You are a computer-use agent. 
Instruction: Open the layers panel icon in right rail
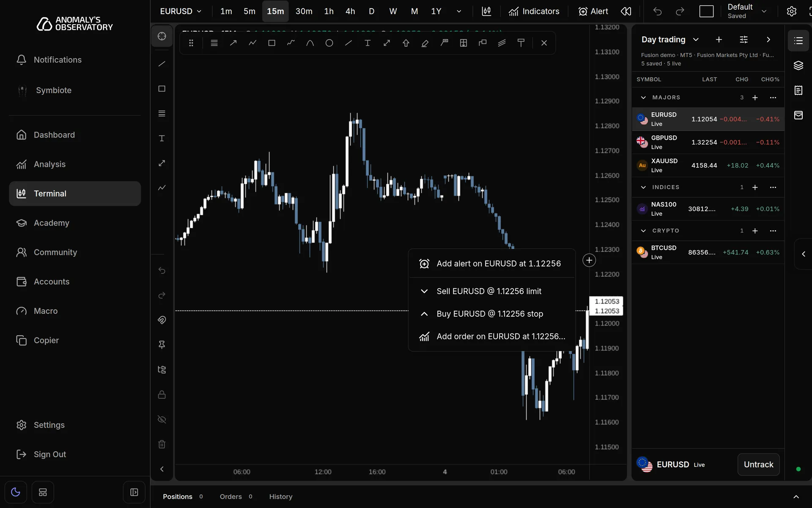click(798, 66)
